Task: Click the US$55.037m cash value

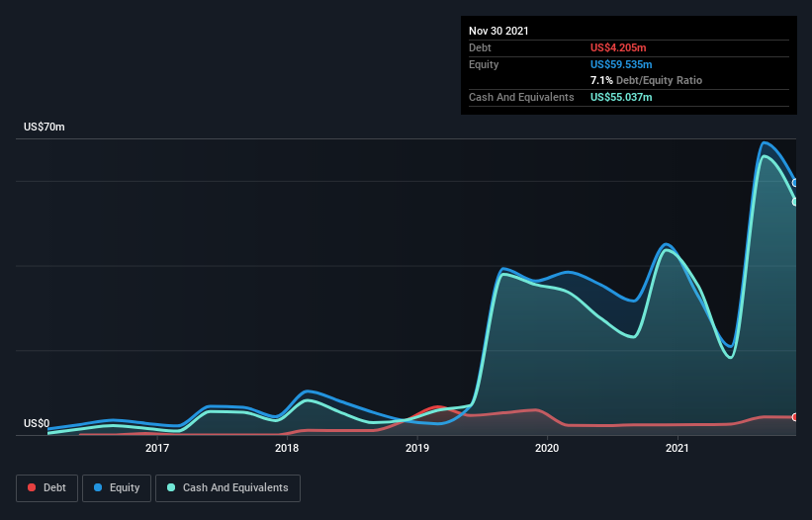Action: click(621, 97)
